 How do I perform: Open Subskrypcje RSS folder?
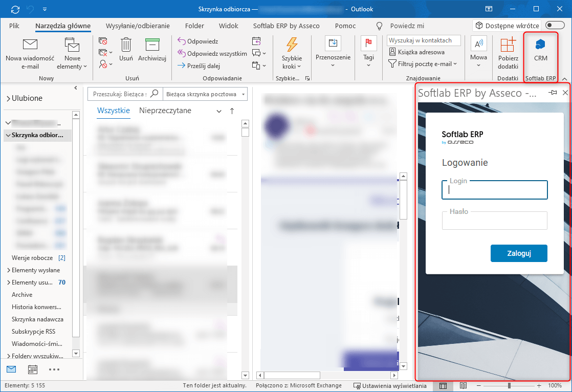click(34, 332)
